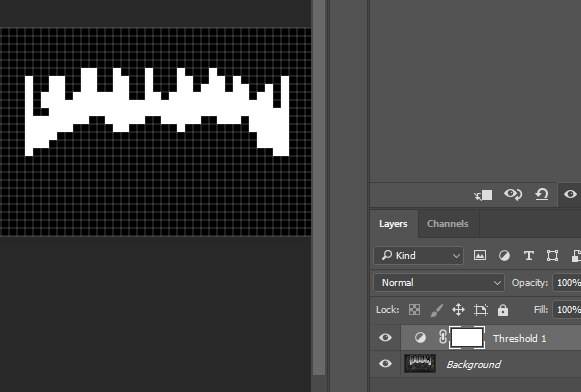View previous state icon in Properties
The width and height of the screenshot is (581, 392).
pyautogui.click(x=513, y=194)
